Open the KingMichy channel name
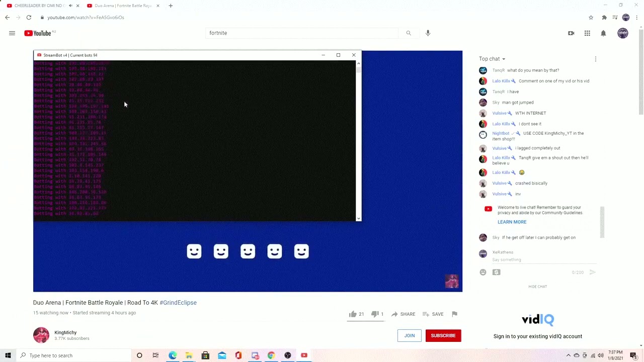The image size is (644, 362). (x=65, y=333)
